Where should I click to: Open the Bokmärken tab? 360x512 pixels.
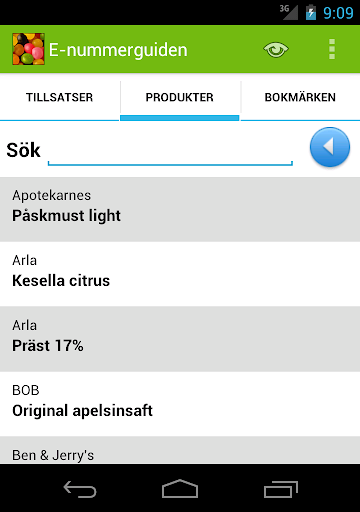click(300, 97)
